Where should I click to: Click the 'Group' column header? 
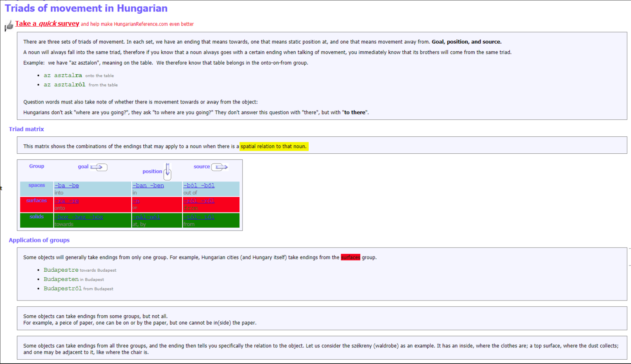(x=36, y=166)
